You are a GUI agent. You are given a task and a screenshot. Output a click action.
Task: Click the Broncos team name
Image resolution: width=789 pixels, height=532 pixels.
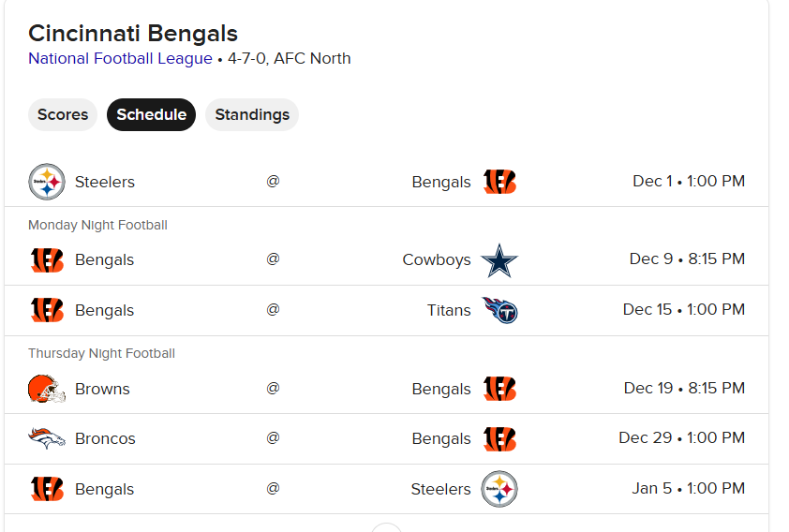105,438
